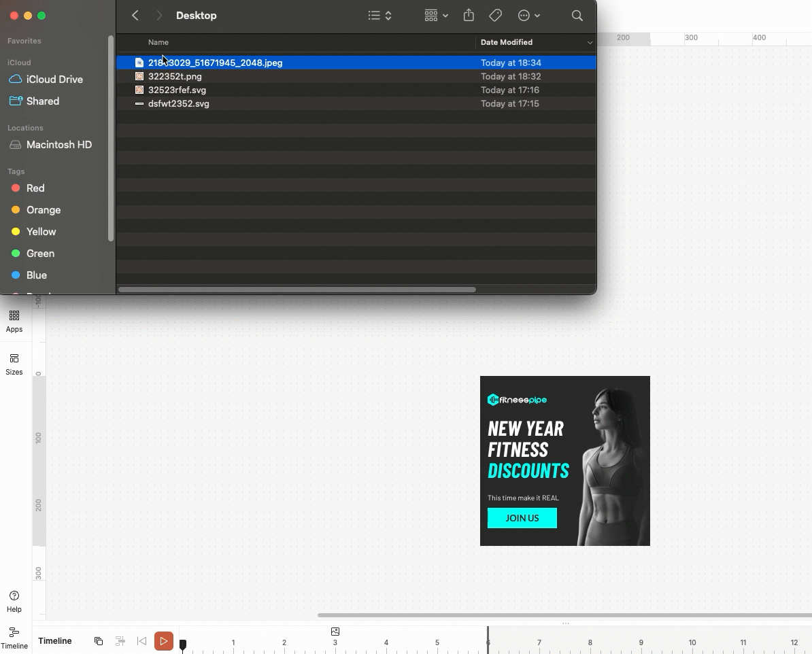Click the Edit Tags icon
812x654 pixels.
[496, 16]
